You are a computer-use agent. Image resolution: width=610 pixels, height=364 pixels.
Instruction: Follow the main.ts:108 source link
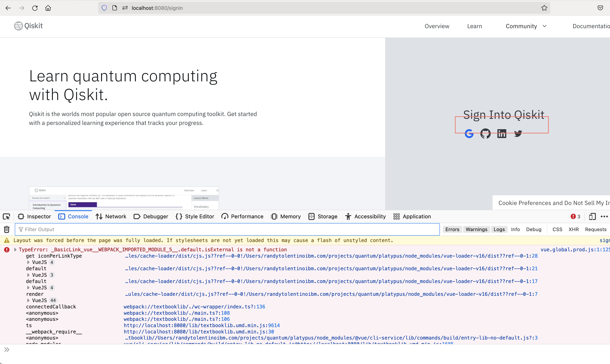pos(176,313)
